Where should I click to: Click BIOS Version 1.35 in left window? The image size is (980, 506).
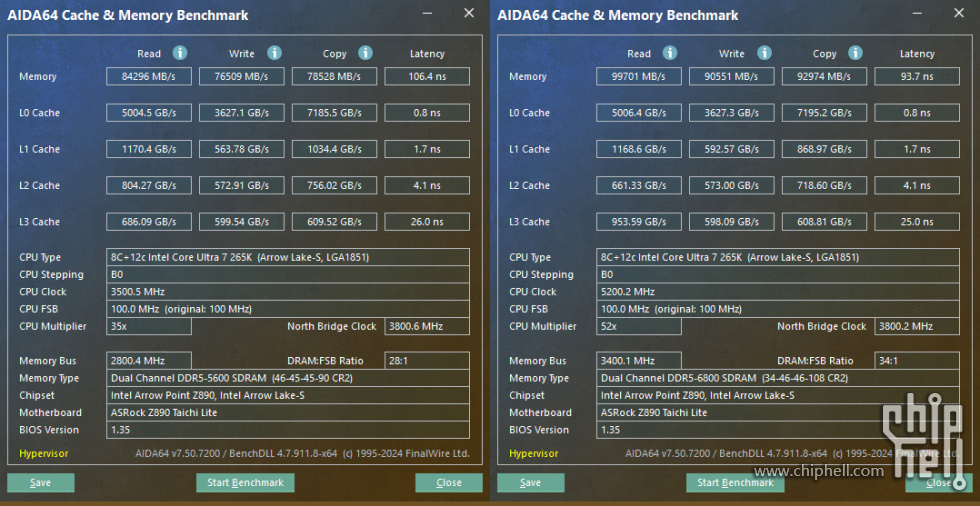point(288,430)
